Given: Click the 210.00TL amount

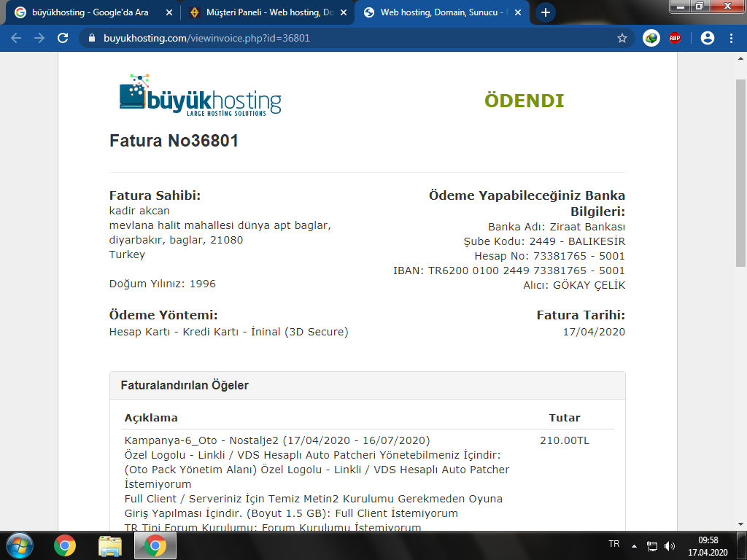Looking at the screenshot, I should [x=565, y=441].
